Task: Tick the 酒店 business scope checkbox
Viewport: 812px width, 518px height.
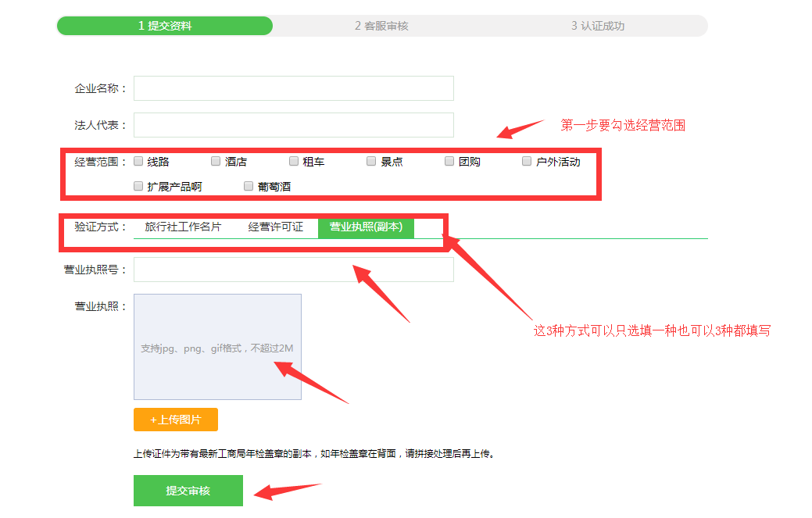Action: click(x=216, y=162)
